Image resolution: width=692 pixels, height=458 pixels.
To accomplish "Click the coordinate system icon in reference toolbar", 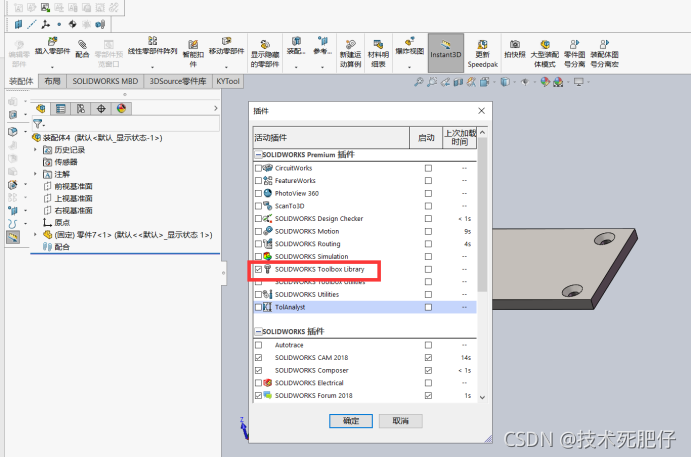I will [45, 24].
